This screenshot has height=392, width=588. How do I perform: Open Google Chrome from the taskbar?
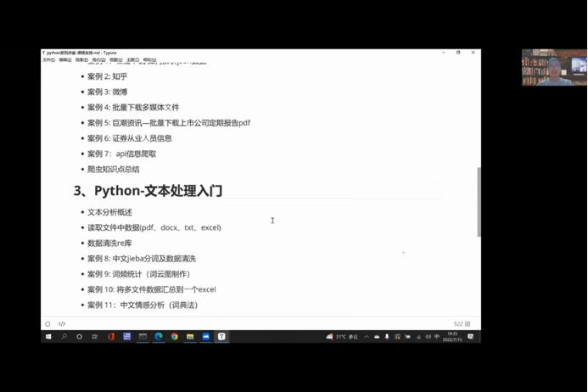(x=174, y=337)
